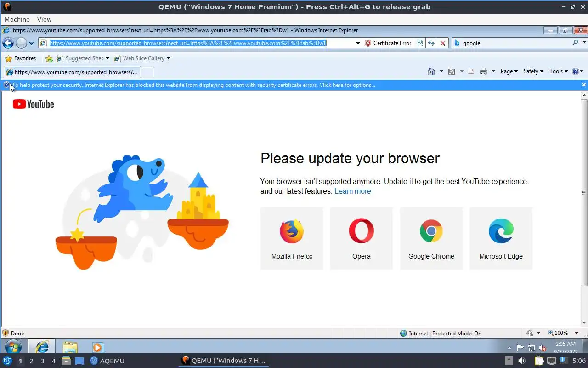Viewport: 588px width, 368px height.
Task: Open the recent pages dropdown arrow
Action: [31, 43]
